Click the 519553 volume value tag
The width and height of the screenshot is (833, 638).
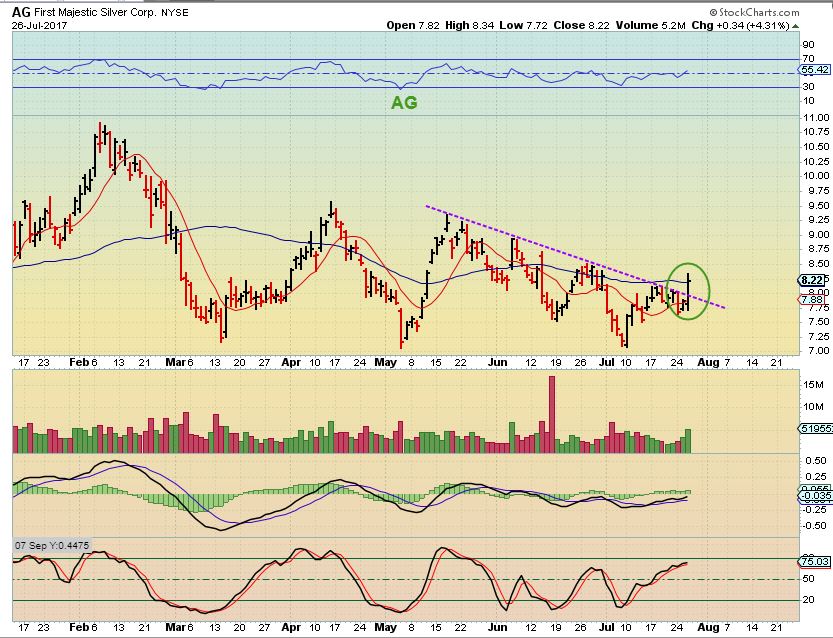[x=815, y=428]
